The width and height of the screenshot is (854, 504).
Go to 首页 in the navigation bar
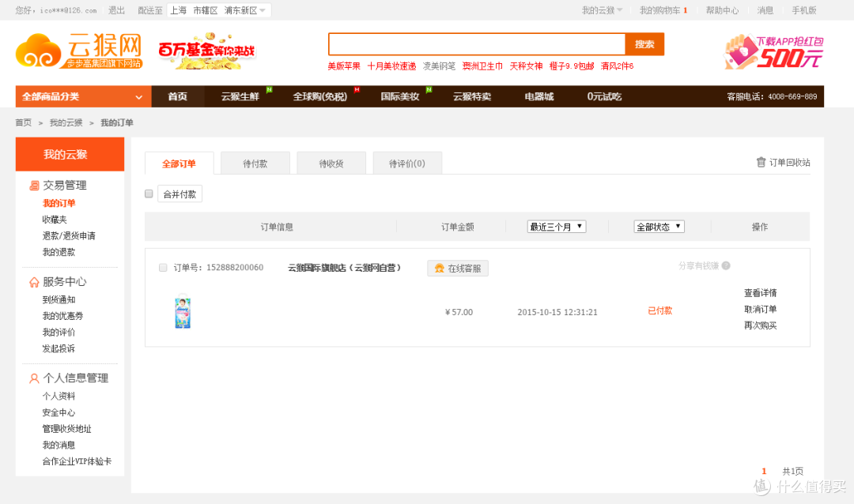(x=178, y=96)
